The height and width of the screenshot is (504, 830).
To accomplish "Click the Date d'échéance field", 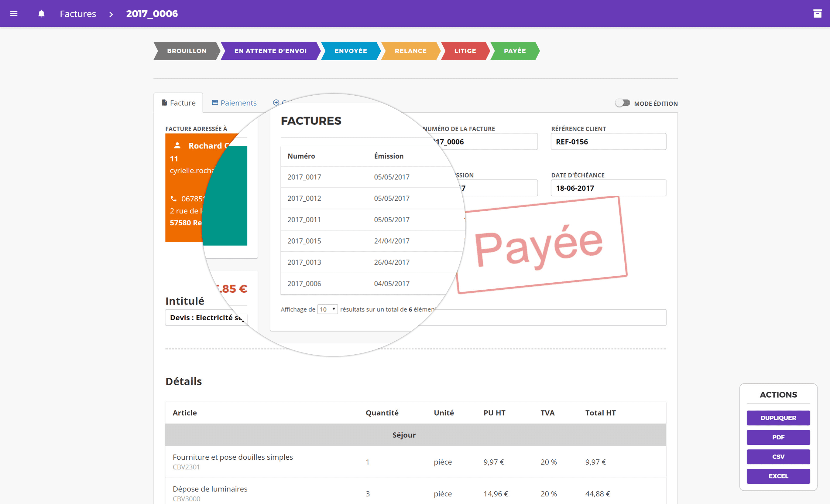I will 608,188.
